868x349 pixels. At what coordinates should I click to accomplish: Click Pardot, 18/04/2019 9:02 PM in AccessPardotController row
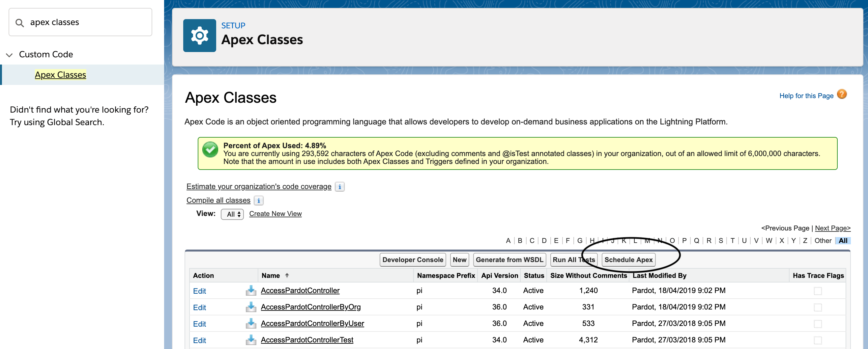coord(678,290)
